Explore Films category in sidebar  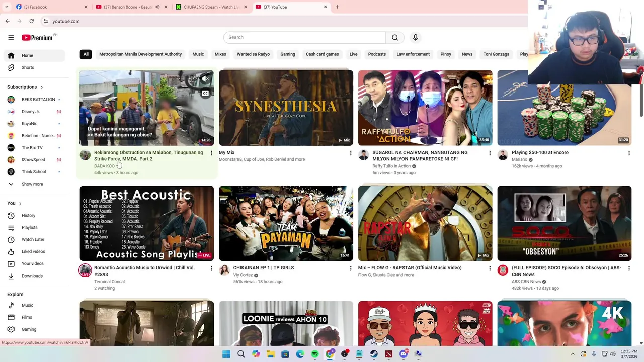click(x=35, y=317)
